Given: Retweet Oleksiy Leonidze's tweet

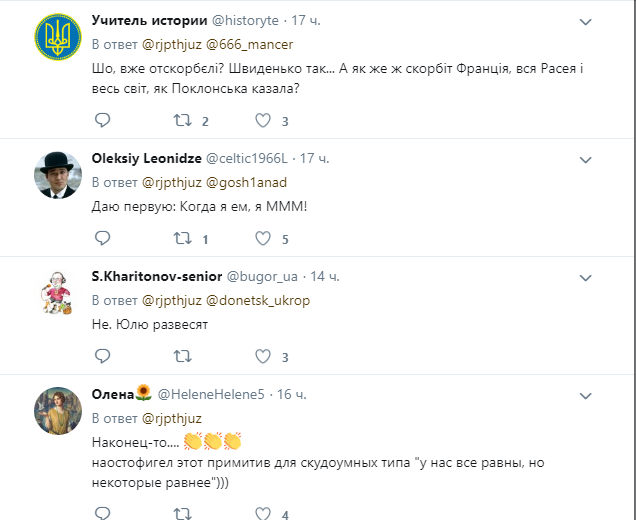Looking at the screenshot, I should click(183, 239).
